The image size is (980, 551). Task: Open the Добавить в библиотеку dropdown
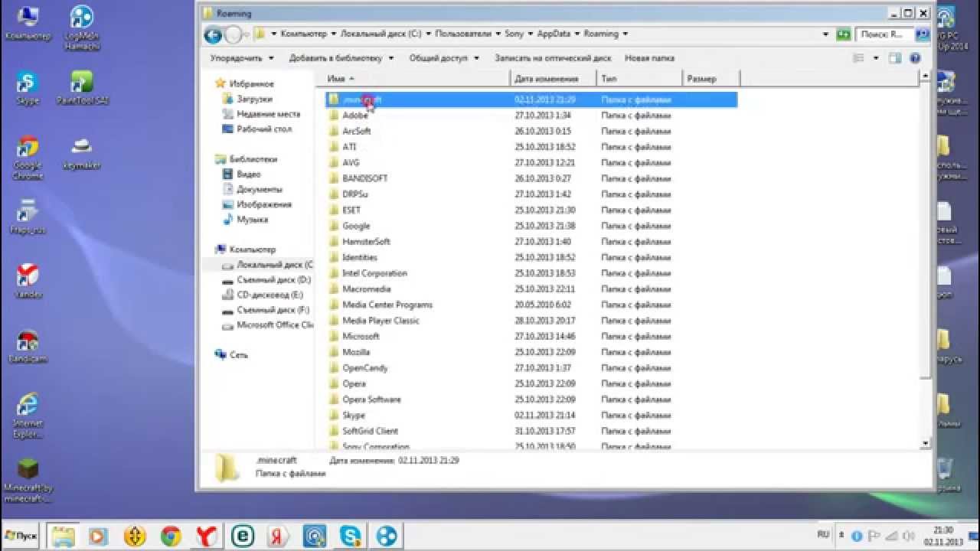point(341,58)
